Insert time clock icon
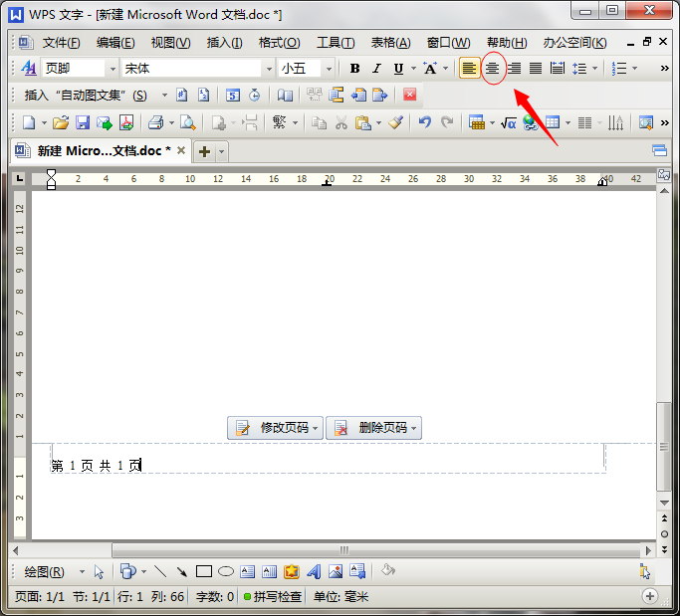The width and height of the screenshot is (680, 616). point(255,95)
